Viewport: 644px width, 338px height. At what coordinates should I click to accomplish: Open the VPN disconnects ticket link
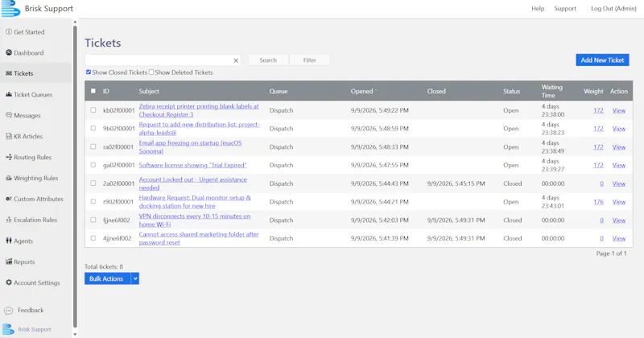point(194,221)
